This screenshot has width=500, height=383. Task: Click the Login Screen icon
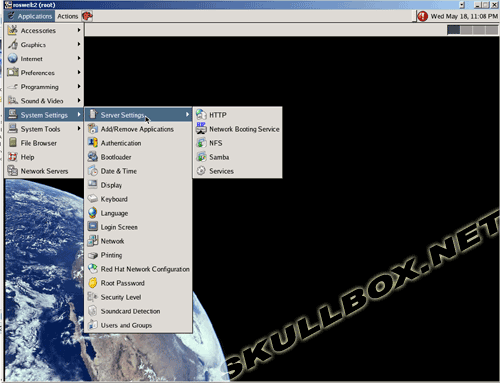93,226
